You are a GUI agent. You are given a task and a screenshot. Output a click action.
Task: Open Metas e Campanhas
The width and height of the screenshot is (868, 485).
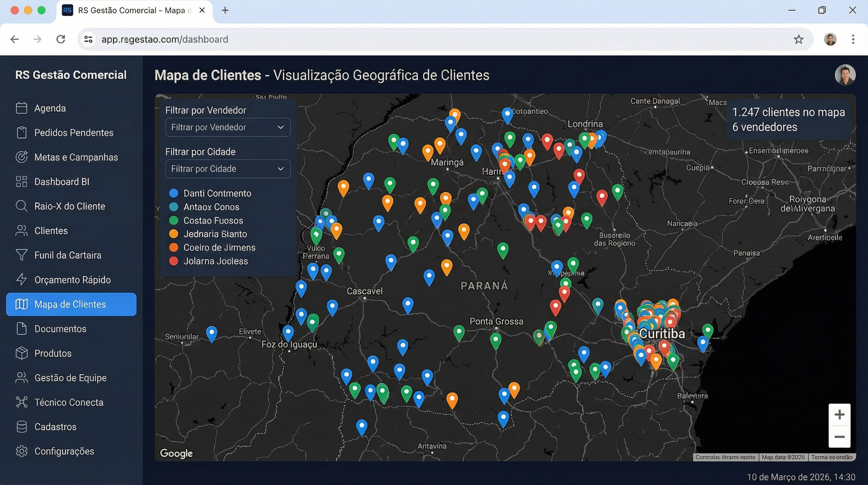[x=75, y=157]
